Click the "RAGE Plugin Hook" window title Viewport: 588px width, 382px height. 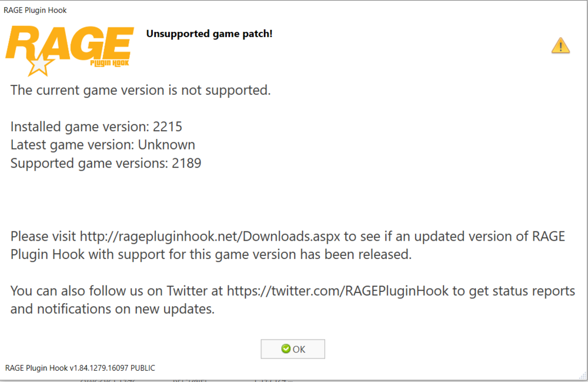[x=35, y=11]
